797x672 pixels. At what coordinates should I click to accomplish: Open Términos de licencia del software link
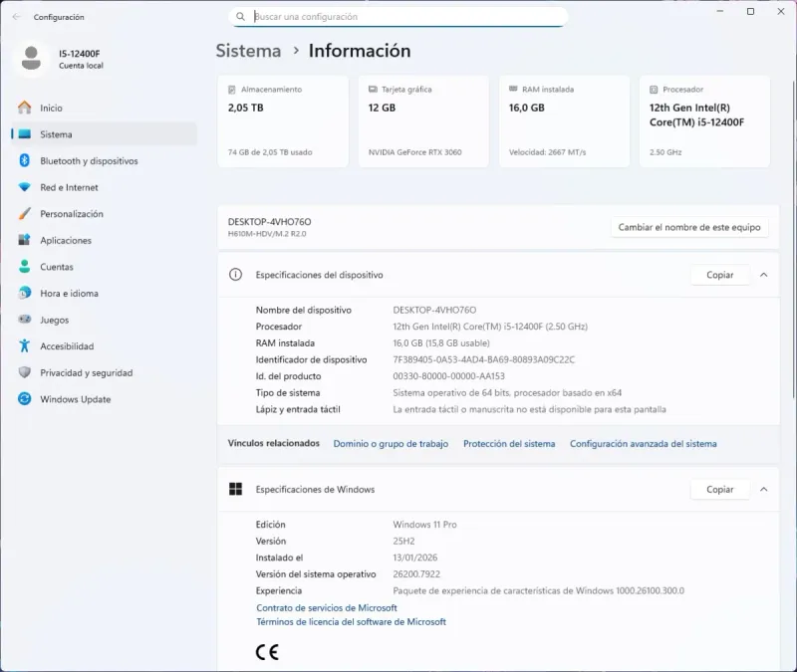[351, 621]
